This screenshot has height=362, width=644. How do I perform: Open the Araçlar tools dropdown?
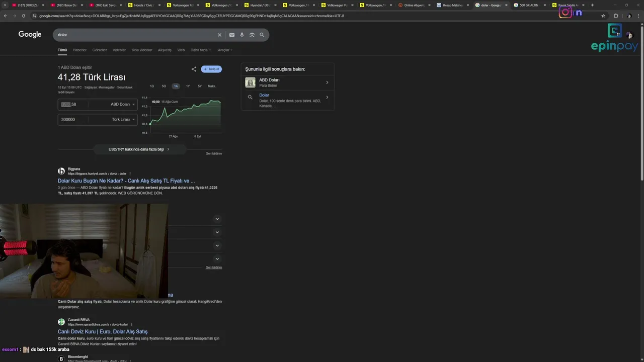pyautogui.click(x=225, y=50)
